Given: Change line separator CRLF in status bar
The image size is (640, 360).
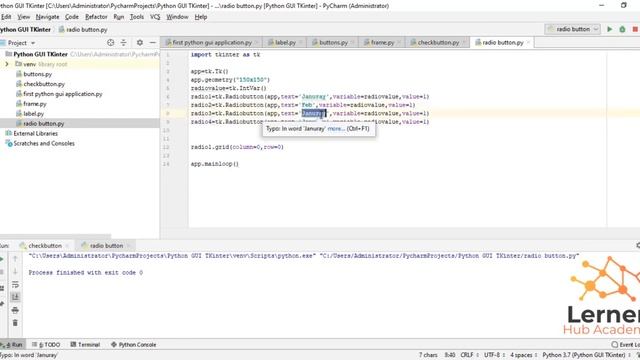Looking at the screenshot, I should click(x=469, y=355).
